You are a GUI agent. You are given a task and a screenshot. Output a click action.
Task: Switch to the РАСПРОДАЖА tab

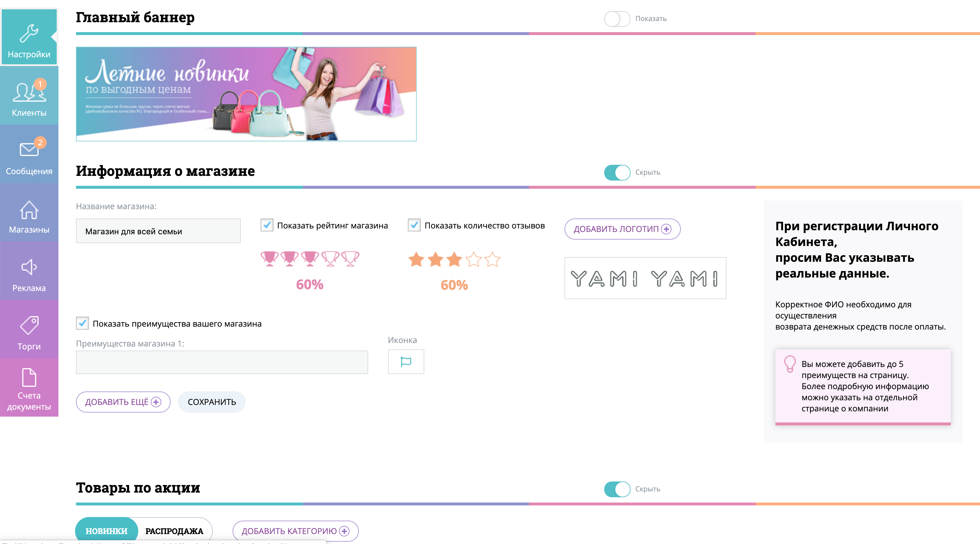click(x=174, y=531)
